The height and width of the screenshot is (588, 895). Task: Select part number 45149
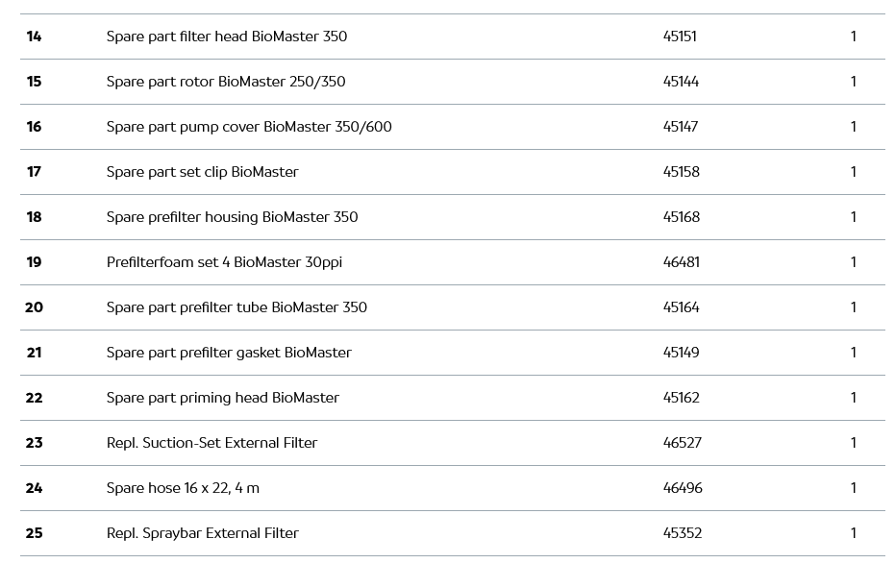pos(681,353)
